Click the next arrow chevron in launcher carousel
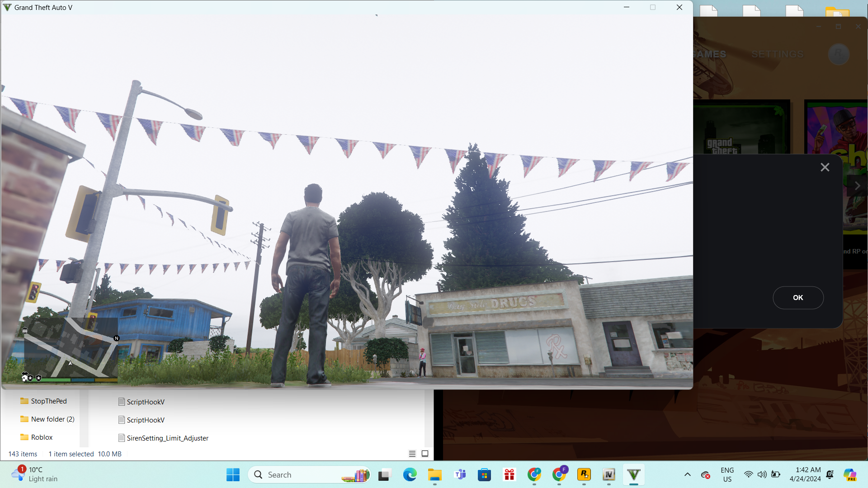Image resolution: width=868 pixels, height=488 pixels. pos(857,186)
